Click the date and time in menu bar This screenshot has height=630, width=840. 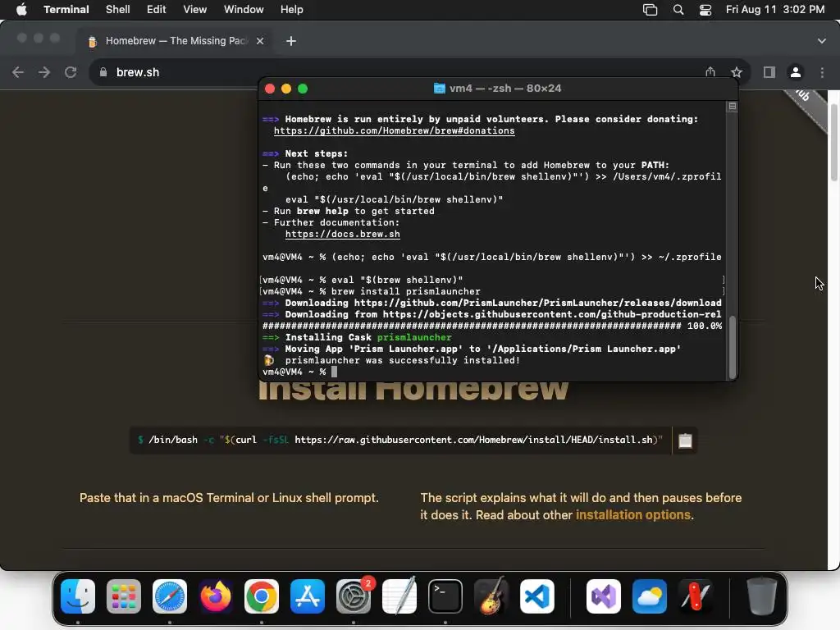774,10
